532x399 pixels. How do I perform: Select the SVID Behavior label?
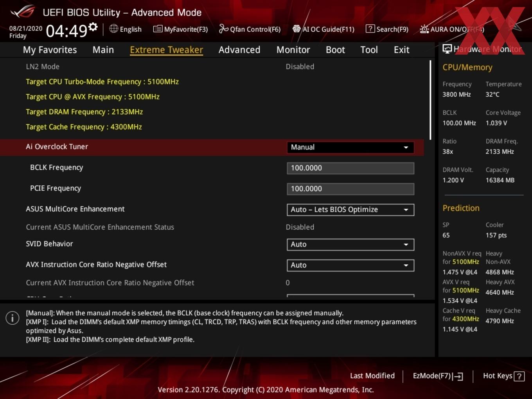pyautogui.click(x=49, y=244)
